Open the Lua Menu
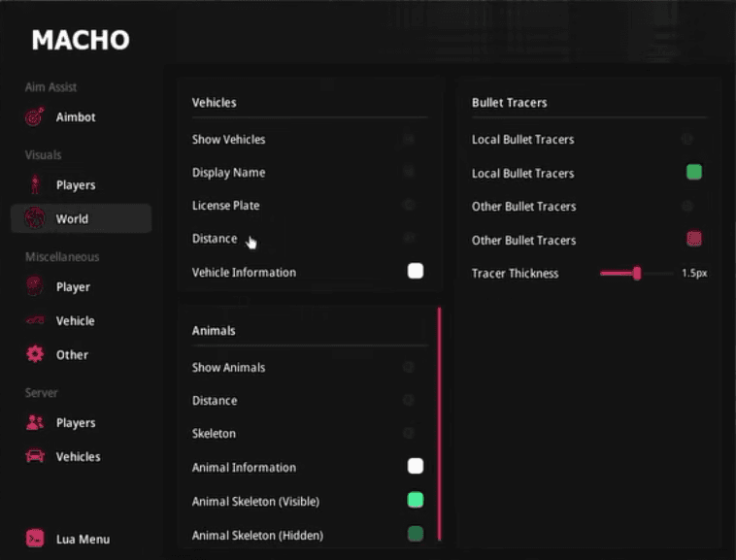 point(81,539)
